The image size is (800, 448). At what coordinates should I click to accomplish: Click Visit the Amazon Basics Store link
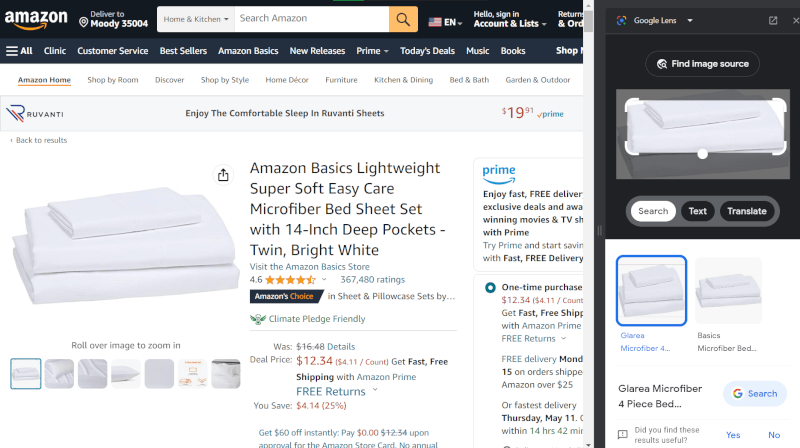pyautogui.click(x=310, y=267)
